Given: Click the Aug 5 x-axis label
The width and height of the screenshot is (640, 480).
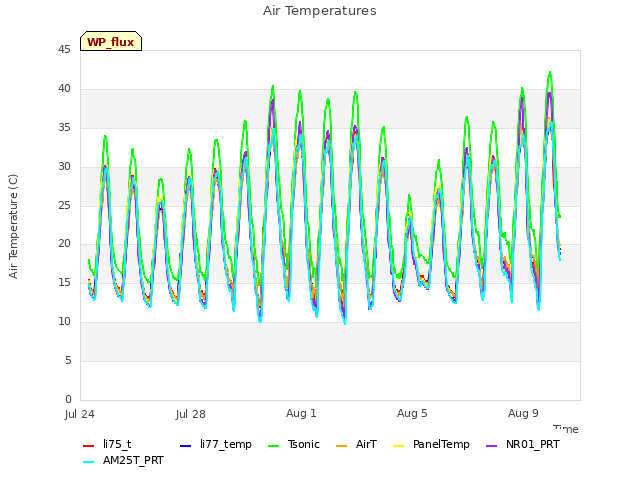Looking at the screenshot, I should tap(412, 413).
